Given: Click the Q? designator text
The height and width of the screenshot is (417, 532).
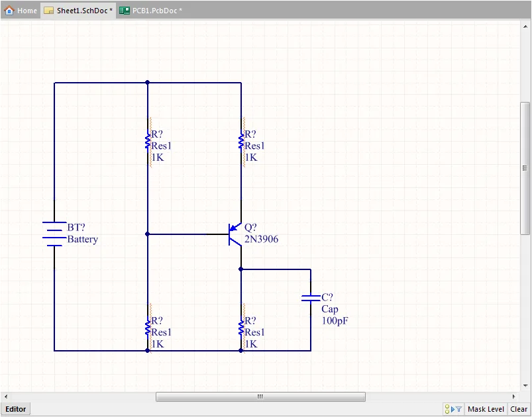Looking at the screenshot, I should (250, 227).
